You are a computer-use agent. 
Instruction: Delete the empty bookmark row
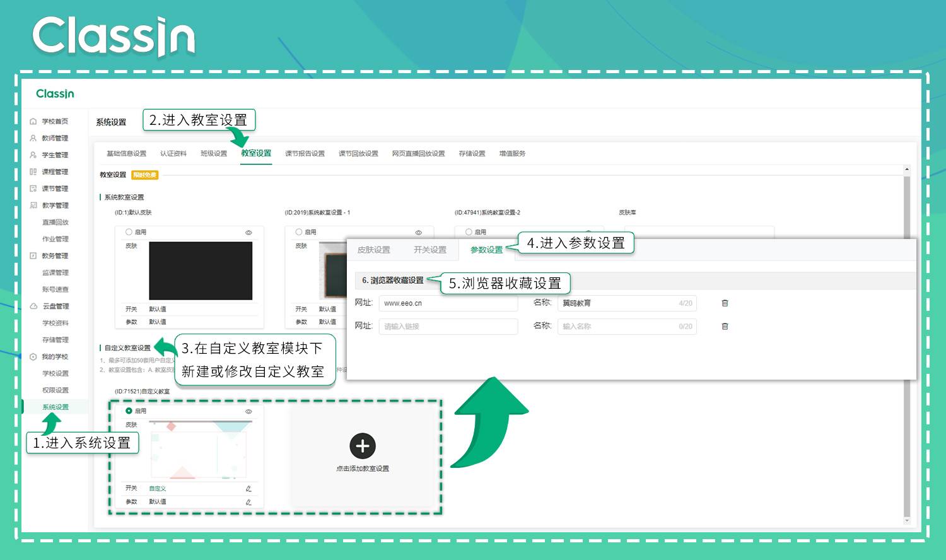tap(725, 326)
